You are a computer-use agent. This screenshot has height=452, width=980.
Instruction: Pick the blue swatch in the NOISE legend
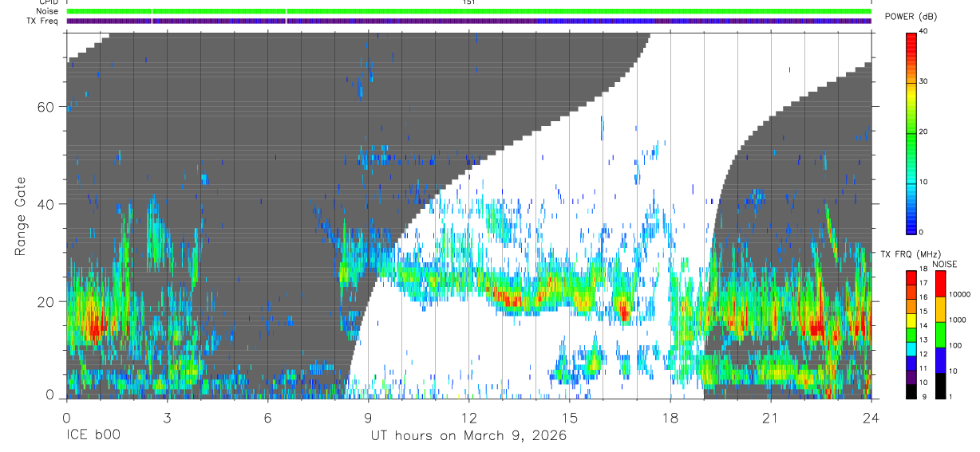pyautogui.click(x=940, y=360)
